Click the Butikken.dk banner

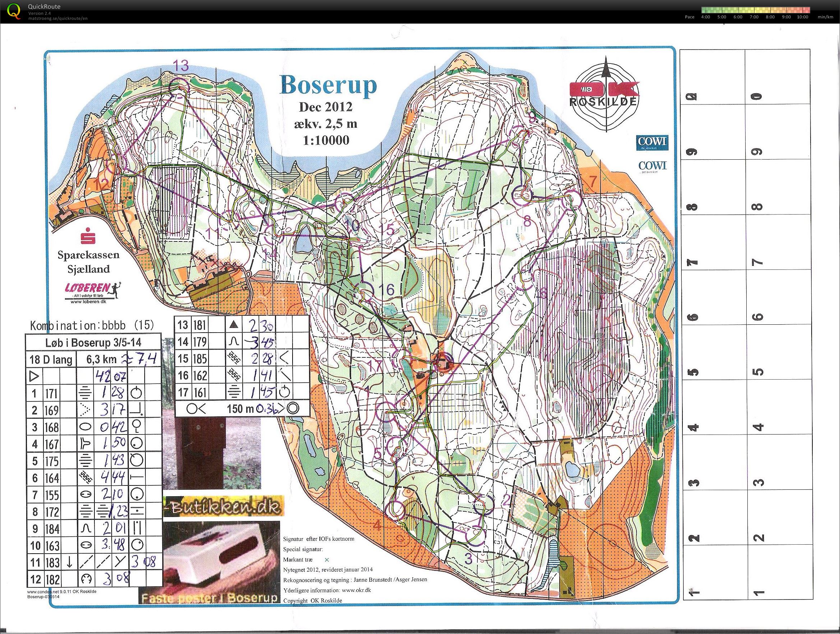click(x=223, y=506)
